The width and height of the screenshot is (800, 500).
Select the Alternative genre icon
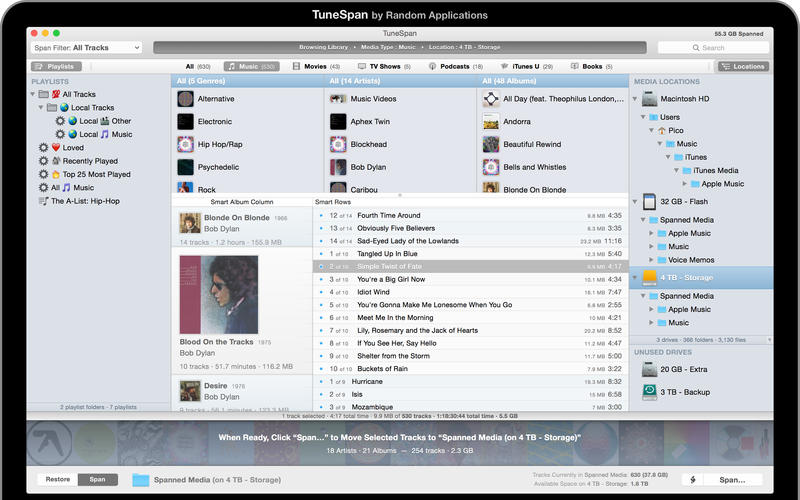(x=185, y=99)
